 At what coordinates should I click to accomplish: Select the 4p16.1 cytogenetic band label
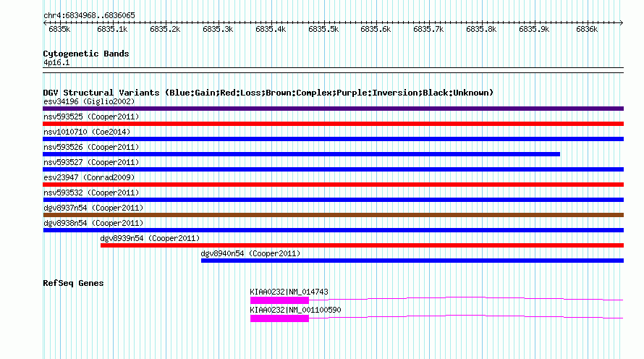(x=56, y=62)
